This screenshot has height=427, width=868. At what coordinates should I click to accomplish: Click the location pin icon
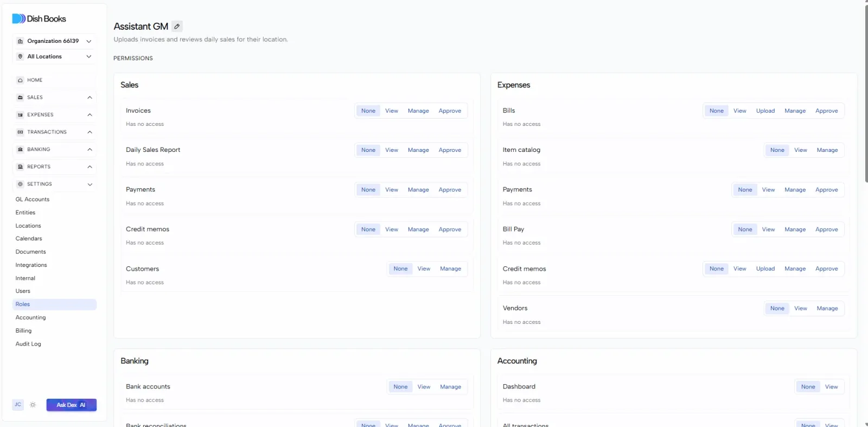click(x=20, y=56)
